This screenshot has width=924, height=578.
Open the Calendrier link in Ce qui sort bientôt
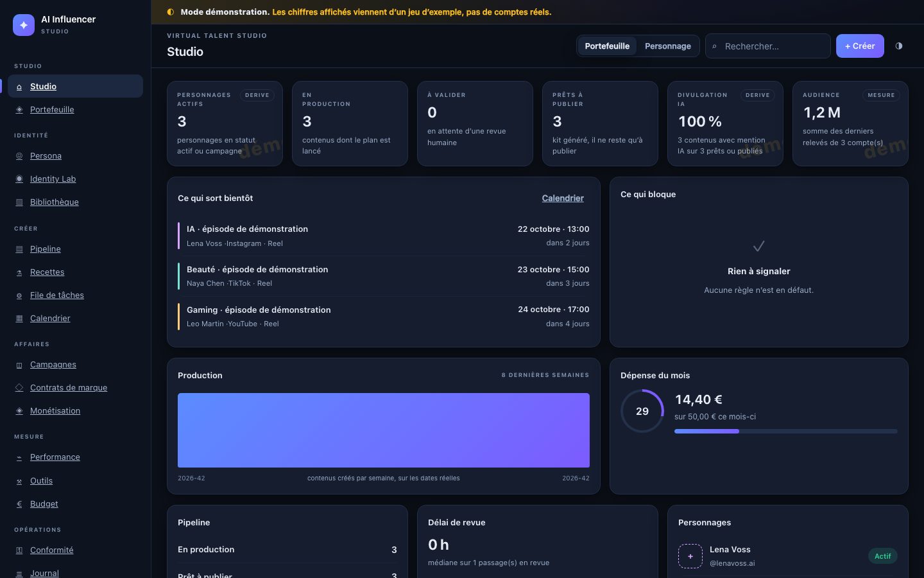(x=563, y=198)
